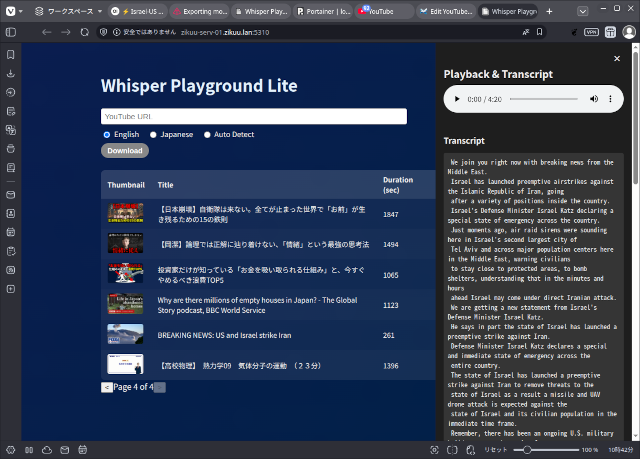Close the Playback & Transcript panel
Screen dimensions: 640x459
(617, 59)
